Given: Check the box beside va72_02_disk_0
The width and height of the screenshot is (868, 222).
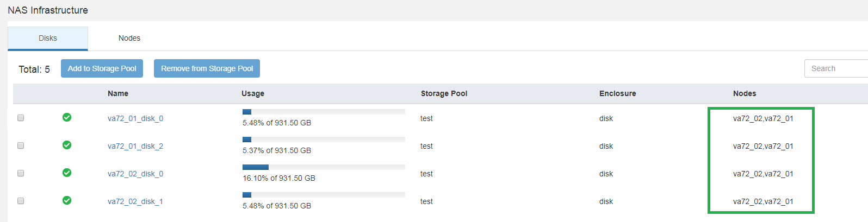Looking at the screenshot, I should coord(21,173).
